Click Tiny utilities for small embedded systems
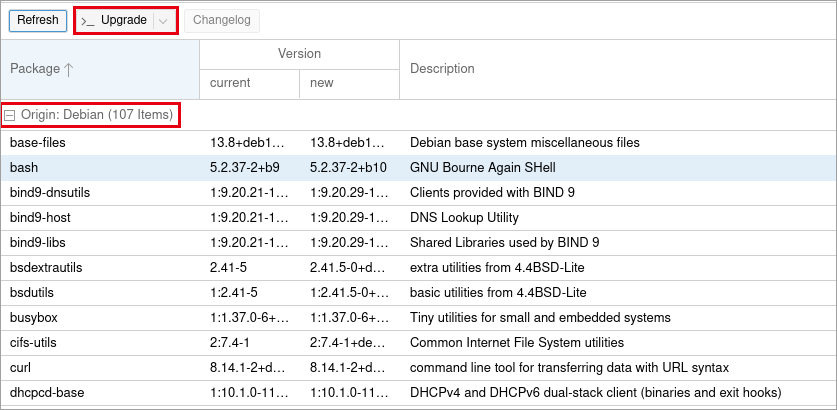 pyautogui.click(x=540, y=318)
